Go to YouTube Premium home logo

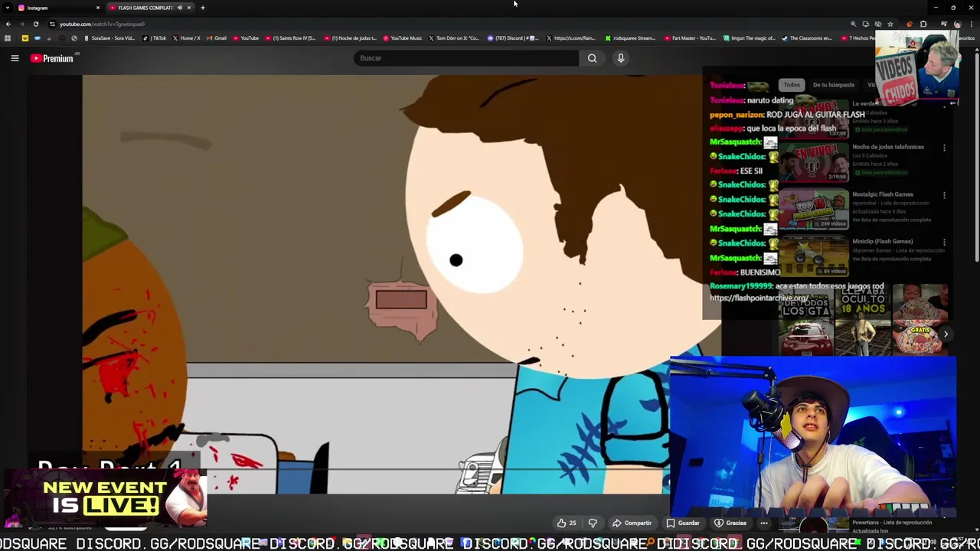click(52, 58)
